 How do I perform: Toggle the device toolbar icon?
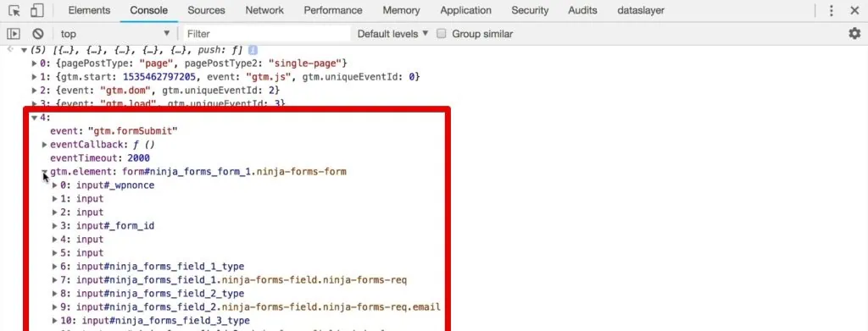[x=37, y=10]
